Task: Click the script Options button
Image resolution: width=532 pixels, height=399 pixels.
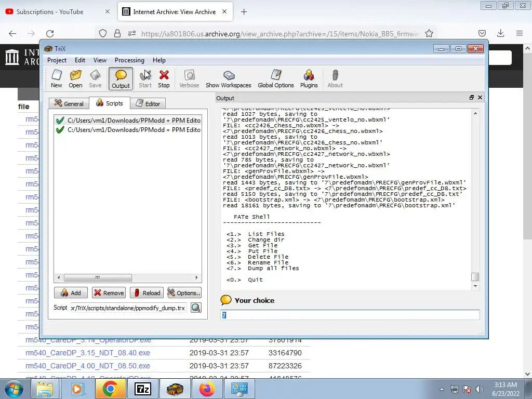Action: pos(184,293)
